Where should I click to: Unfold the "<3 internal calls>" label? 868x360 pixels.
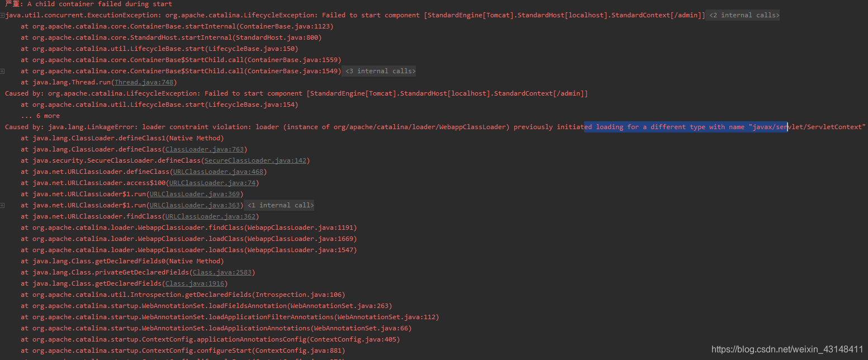coord(380,71)
